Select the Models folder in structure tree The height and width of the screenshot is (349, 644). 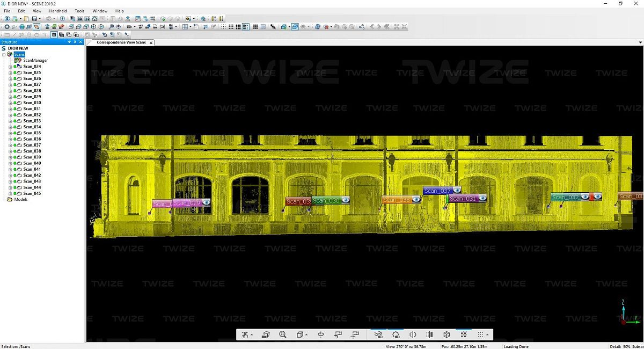click(x=21, y=200)
